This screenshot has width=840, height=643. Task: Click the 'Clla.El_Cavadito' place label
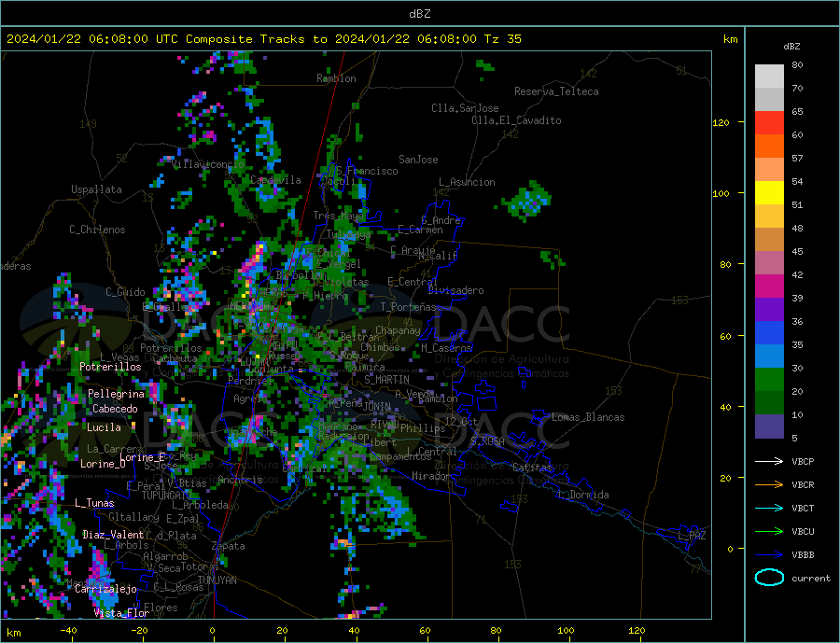pos(516,120)
